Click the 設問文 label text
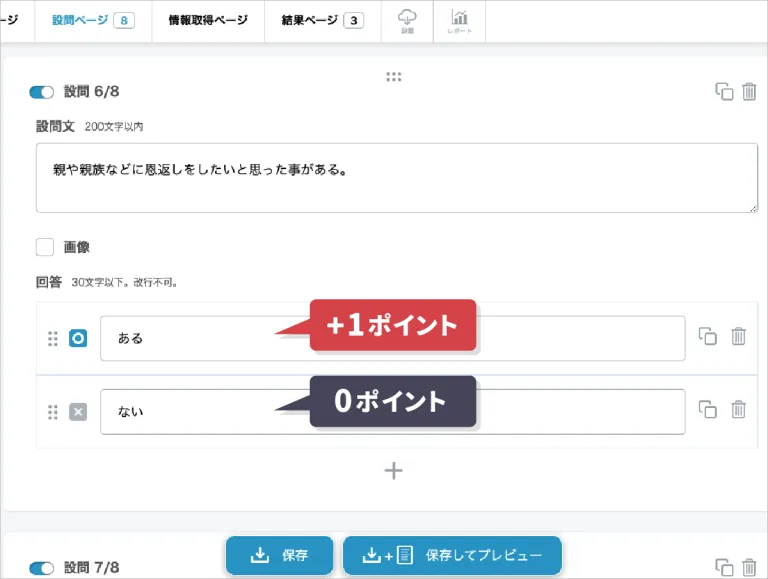Screen dimensions: 768x579 click(x=55, y=126)
